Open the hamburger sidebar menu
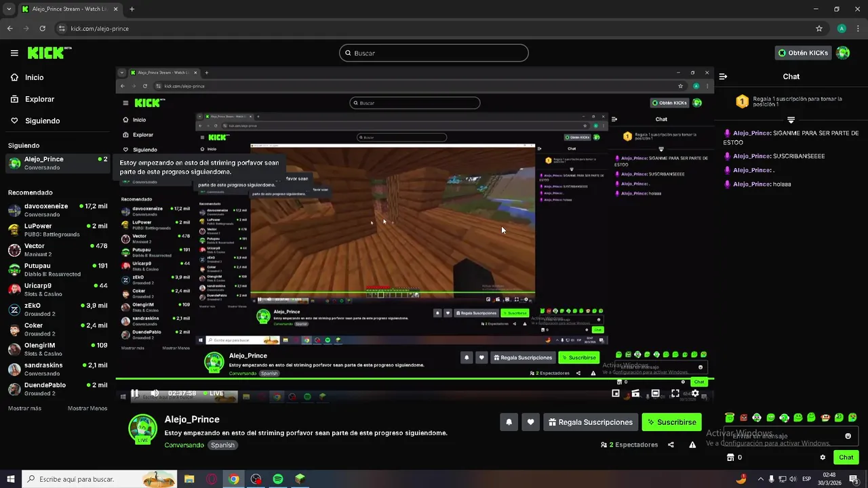868x488 pixels. (x=14, y=53)
